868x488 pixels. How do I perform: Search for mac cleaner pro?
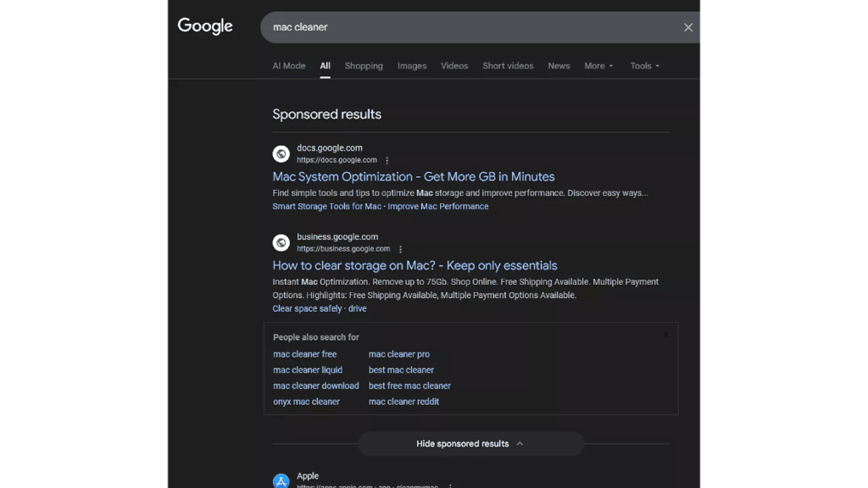(x=399, y=354)
